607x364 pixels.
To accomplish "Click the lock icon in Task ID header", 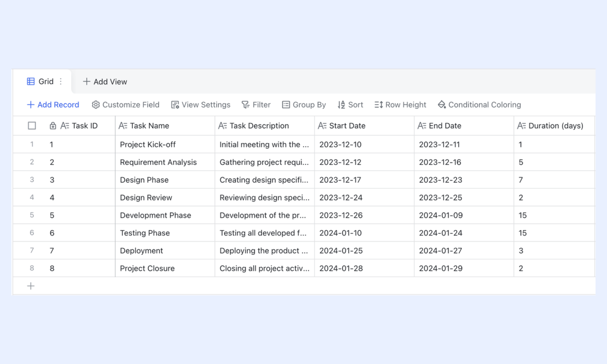I will click(x=53, y=126).
